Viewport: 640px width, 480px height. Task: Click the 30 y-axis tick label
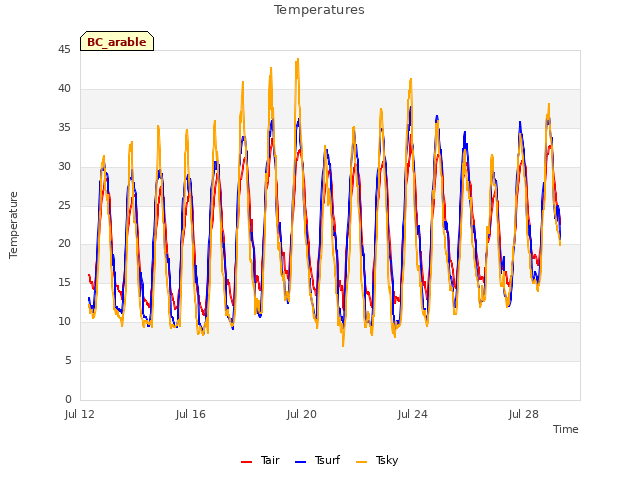pos(64,166)
